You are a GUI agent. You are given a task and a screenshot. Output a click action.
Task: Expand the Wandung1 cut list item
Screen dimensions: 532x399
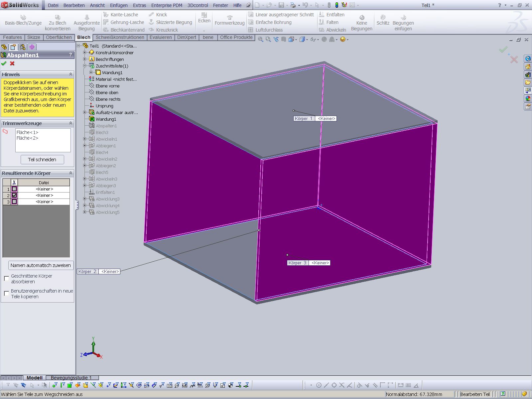91,72
